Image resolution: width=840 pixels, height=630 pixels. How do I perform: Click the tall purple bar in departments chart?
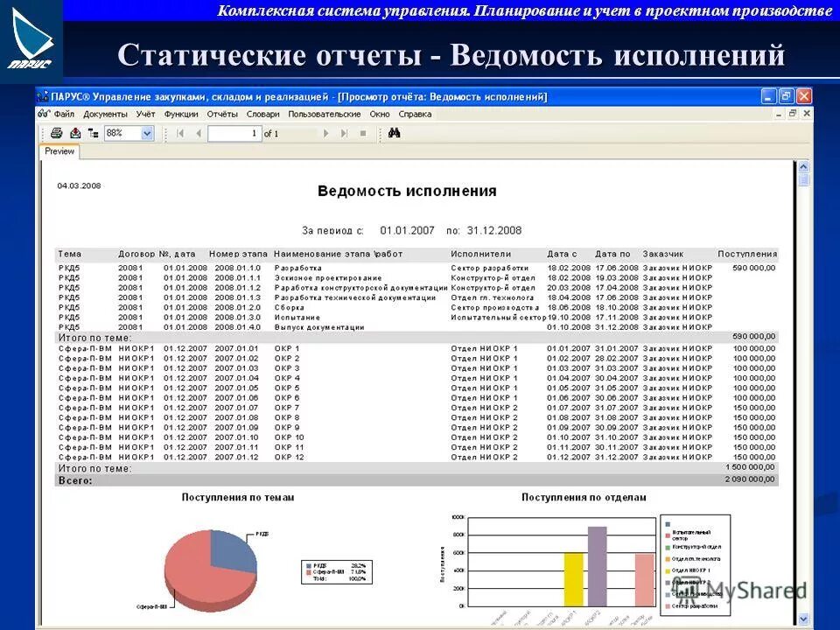[x=598, y=566]
